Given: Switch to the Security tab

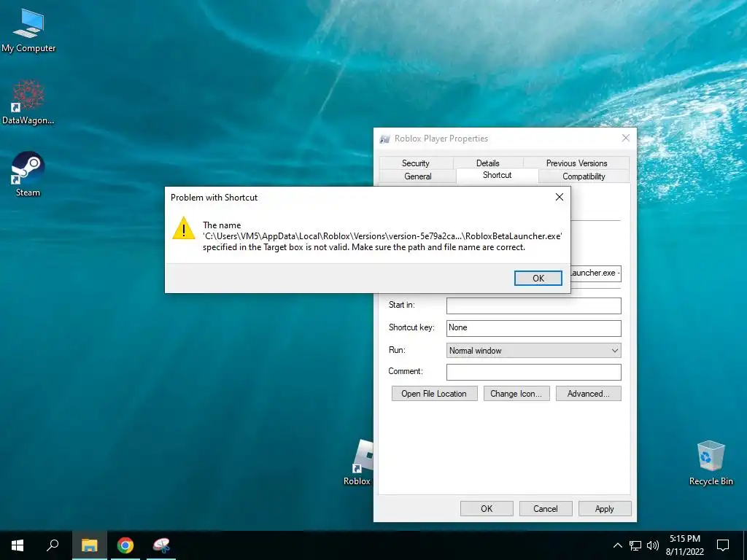Looking at the screenshot, I should pyautogui.click(x=415, y=163).
